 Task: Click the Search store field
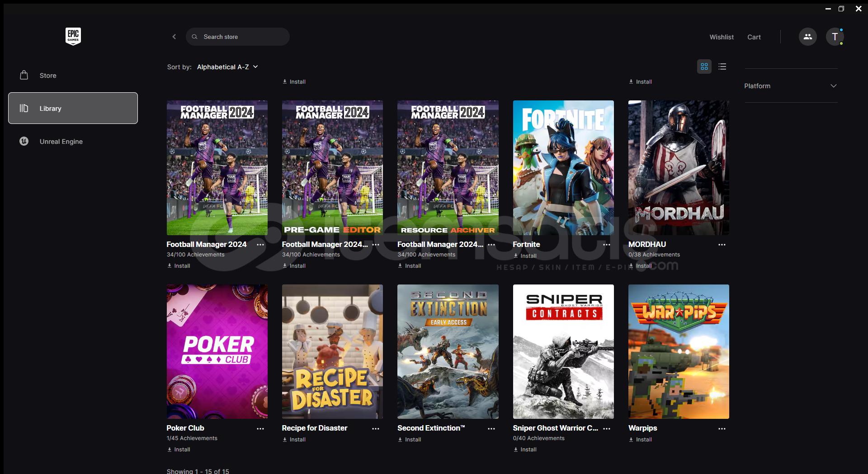tap(238, 37)
